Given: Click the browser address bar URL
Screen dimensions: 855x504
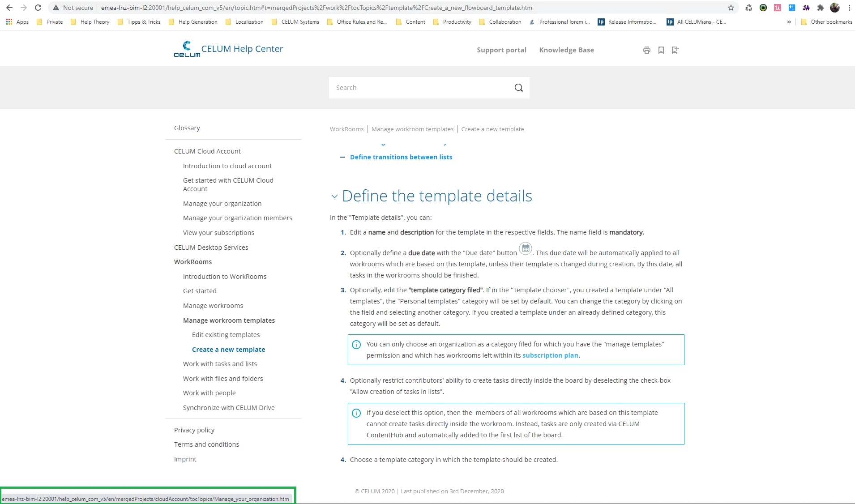Looking at the screenshot, I should (316, 8).
